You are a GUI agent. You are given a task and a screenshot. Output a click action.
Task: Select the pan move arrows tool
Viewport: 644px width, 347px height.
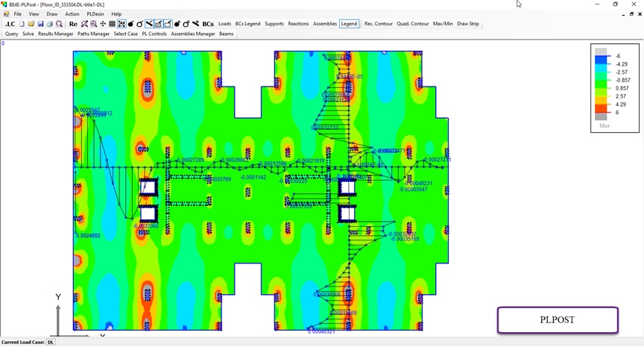[x=103, y=24]
